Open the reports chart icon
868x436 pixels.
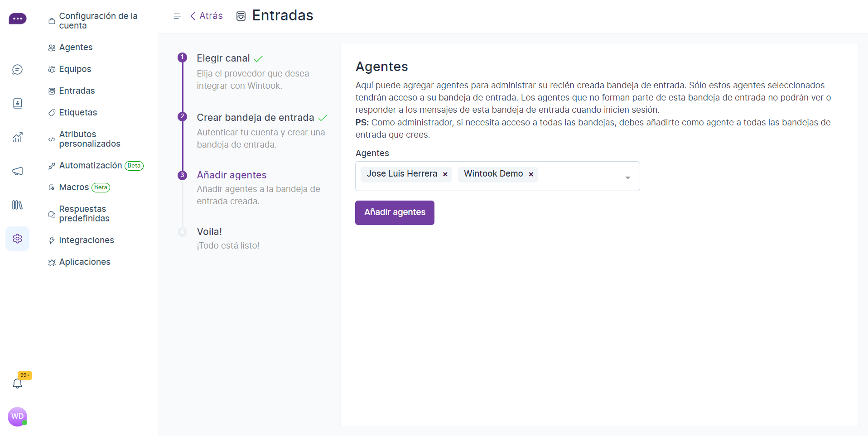17,137
